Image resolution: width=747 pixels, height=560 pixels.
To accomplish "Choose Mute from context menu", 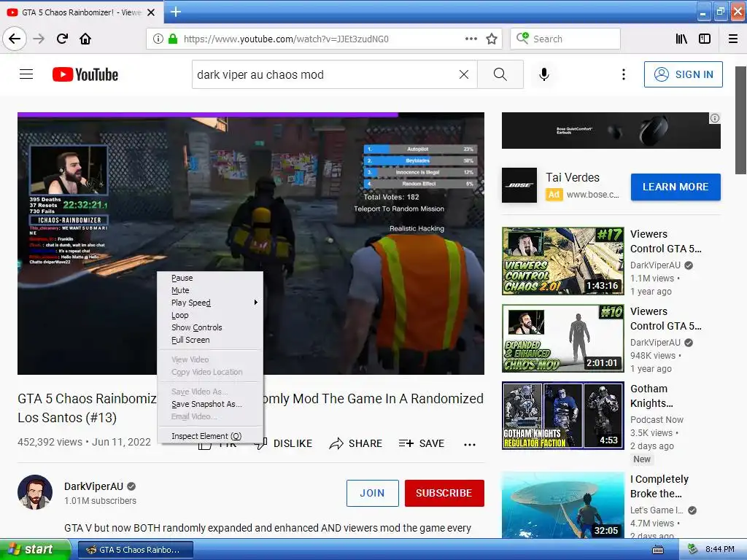I will 210,290.
